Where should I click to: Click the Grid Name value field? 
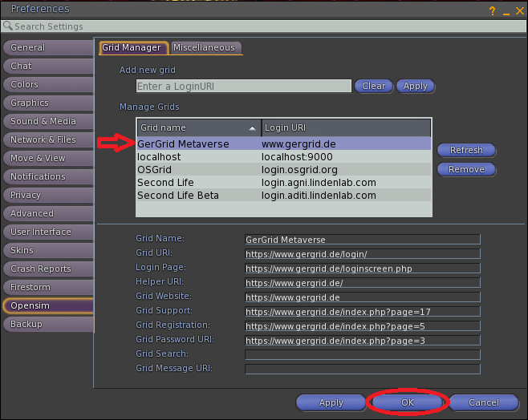(363, 240)
